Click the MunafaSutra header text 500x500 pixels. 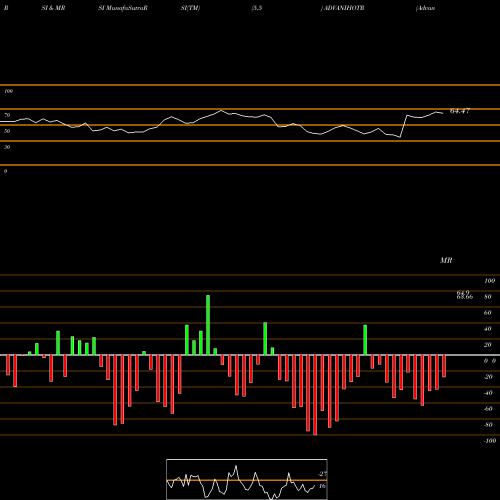(126, 8)
